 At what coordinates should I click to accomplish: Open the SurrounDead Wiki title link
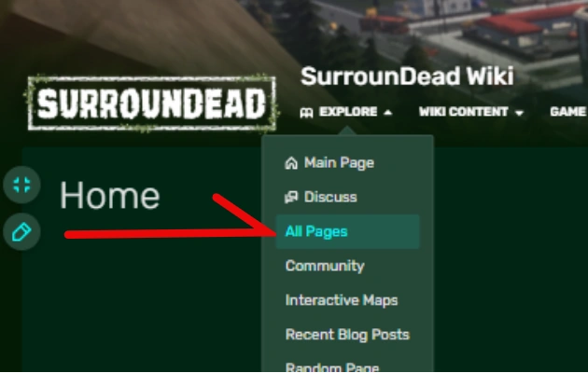407,76
